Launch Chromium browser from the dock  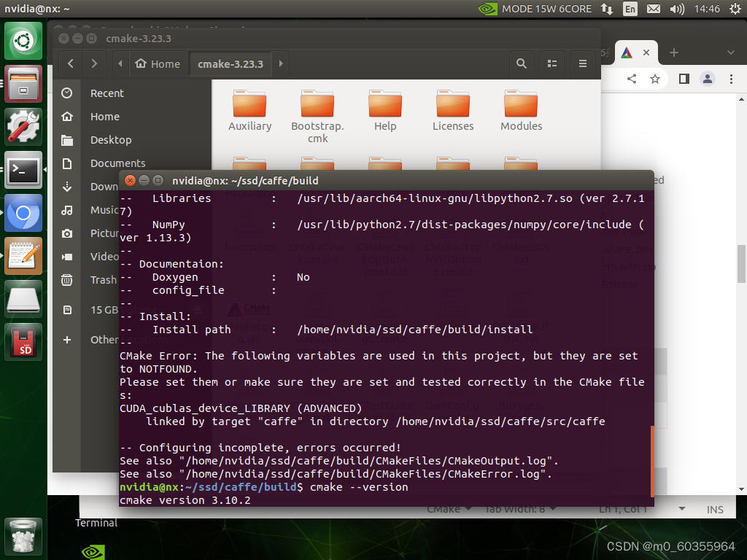click(23, 213)
